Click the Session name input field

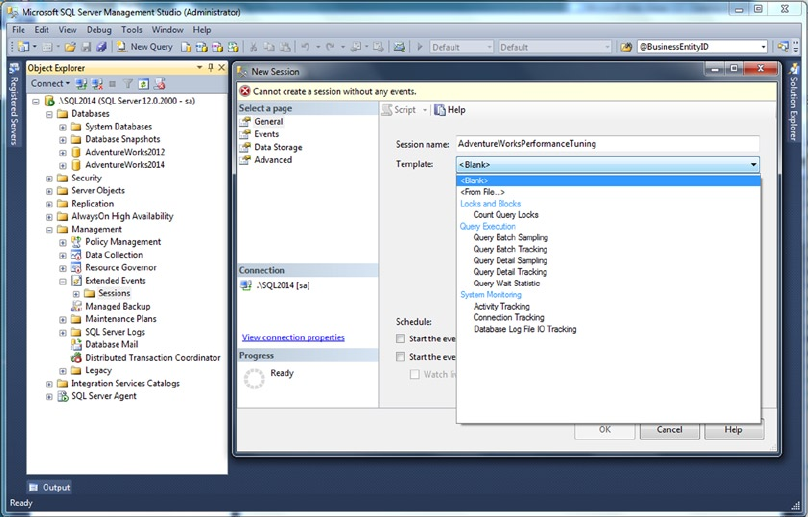point(607,144)
